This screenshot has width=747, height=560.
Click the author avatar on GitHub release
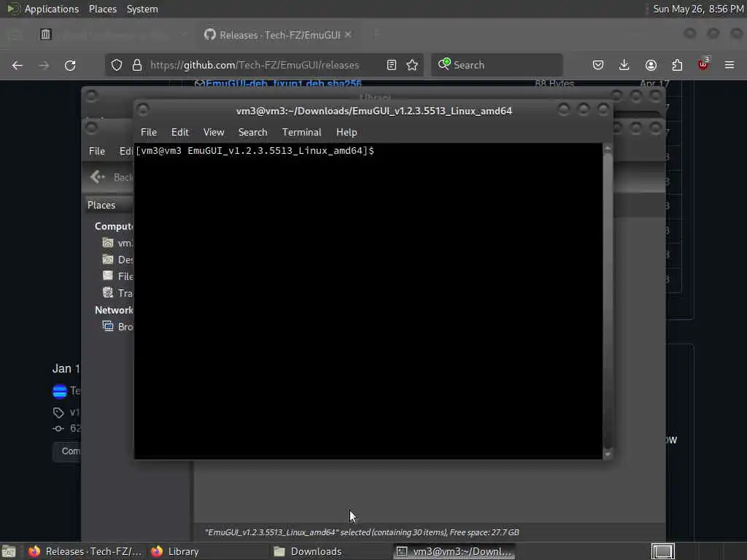[60, 391]
